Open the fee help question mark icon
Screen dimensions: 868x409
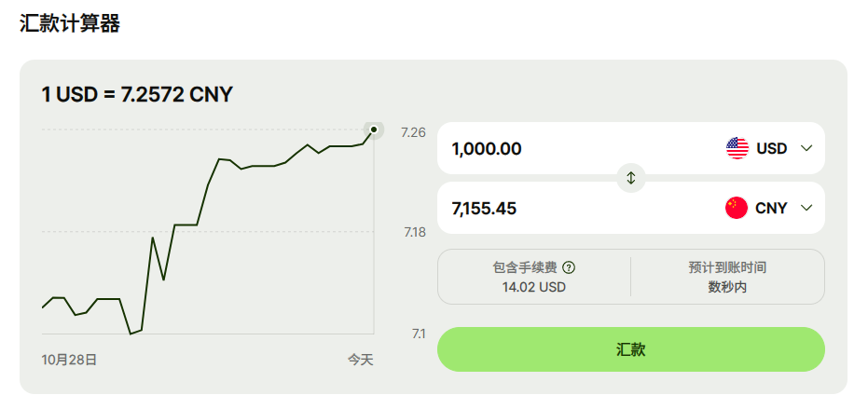569,268
